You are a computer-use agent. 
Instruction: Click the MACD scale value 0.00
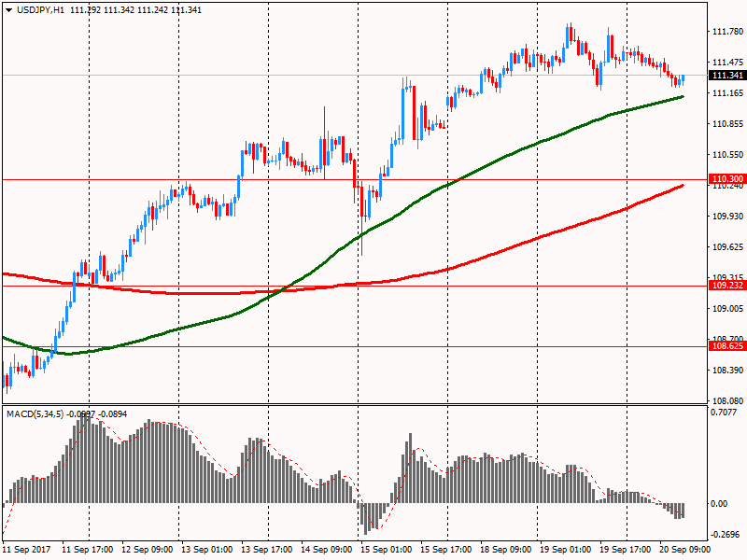719,503
